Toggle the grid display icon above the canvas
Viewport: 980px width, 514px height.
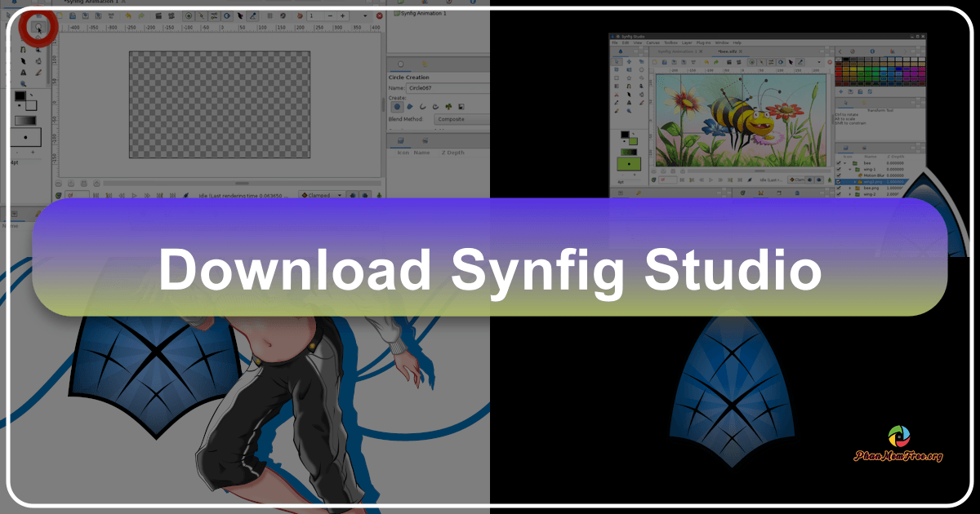[x=269, y=16]
